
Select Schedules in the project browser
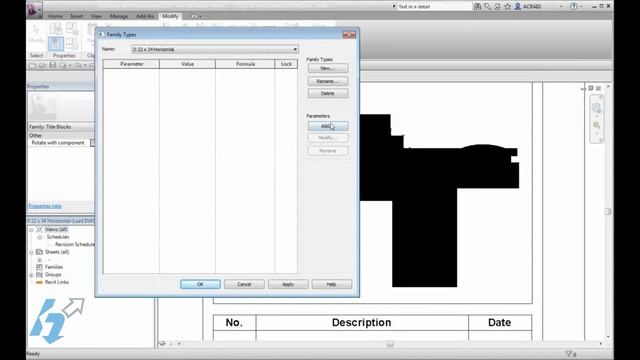click(x=58, y=237)
